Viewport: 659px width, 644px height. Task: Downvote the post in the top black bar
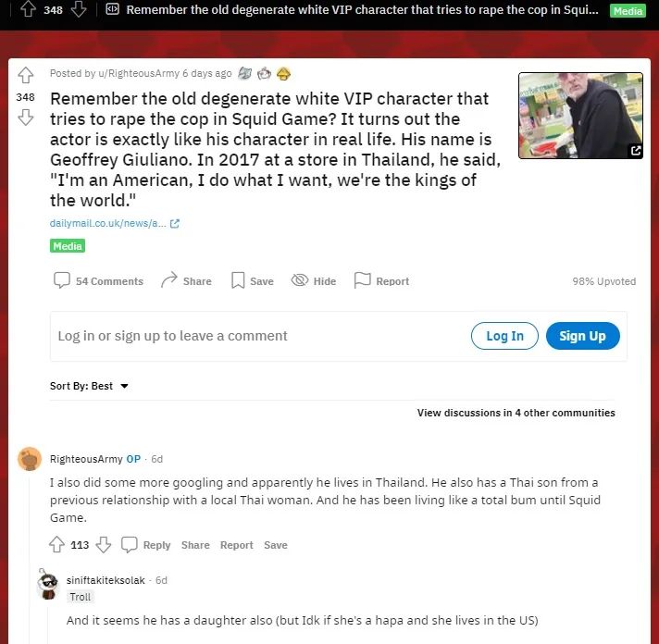tap(79, 9)
